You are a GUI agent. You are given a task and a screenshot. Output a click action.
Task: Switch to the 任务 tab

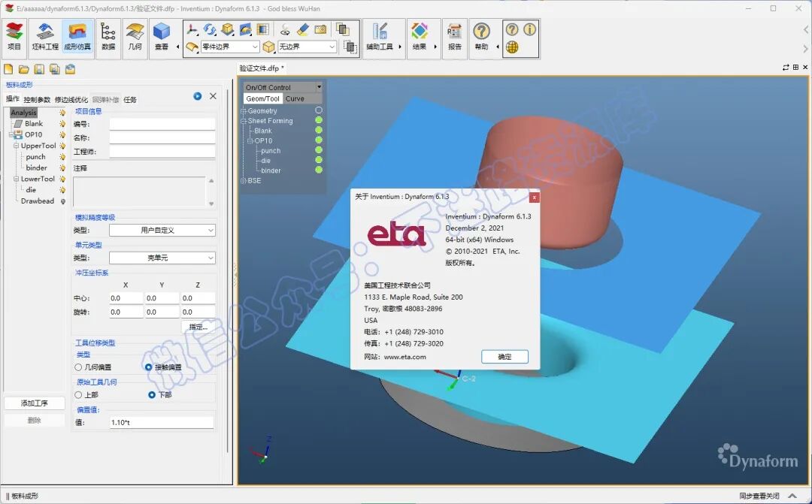click(130, 99)
